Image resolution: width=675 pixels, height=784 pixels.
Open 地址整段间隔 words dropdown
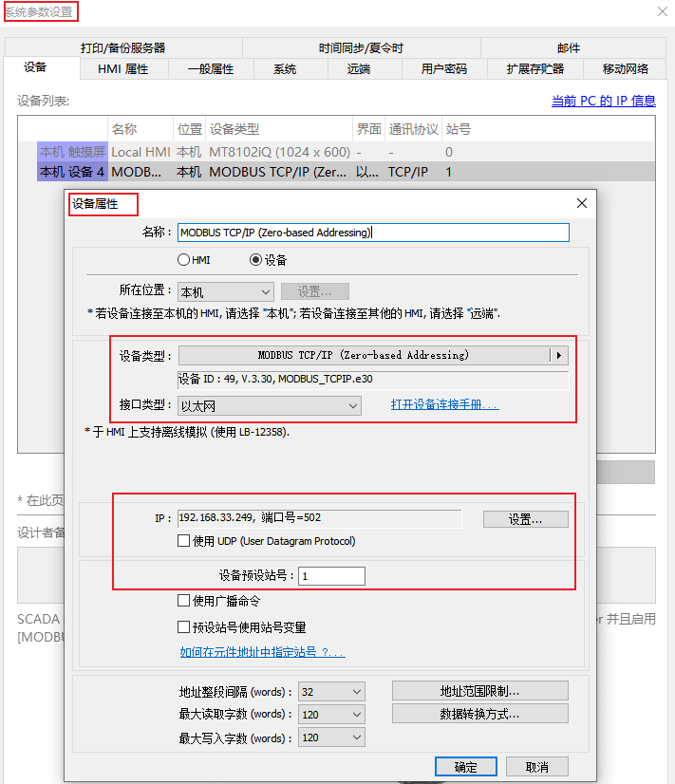(x=331, y=692)
